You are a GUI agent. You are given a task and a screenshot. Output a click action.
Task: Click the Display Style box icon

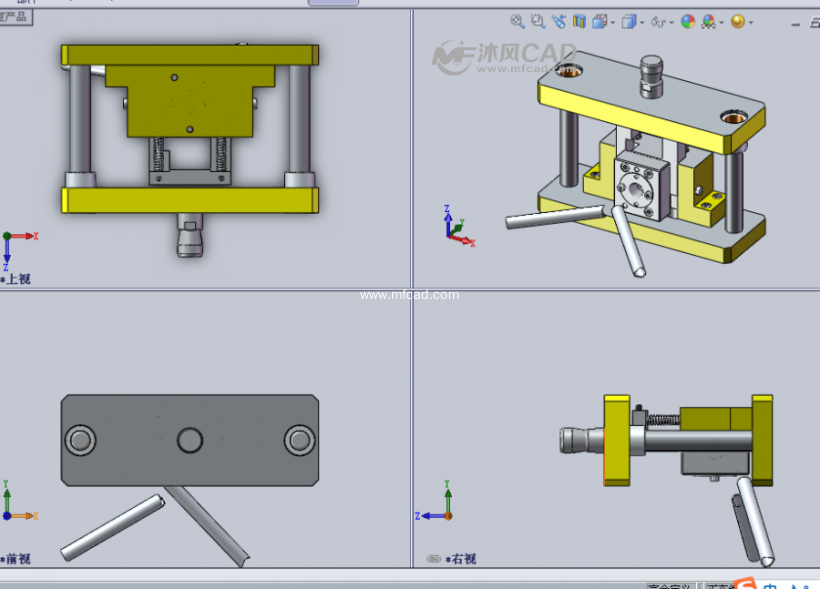tap(629, 21)
